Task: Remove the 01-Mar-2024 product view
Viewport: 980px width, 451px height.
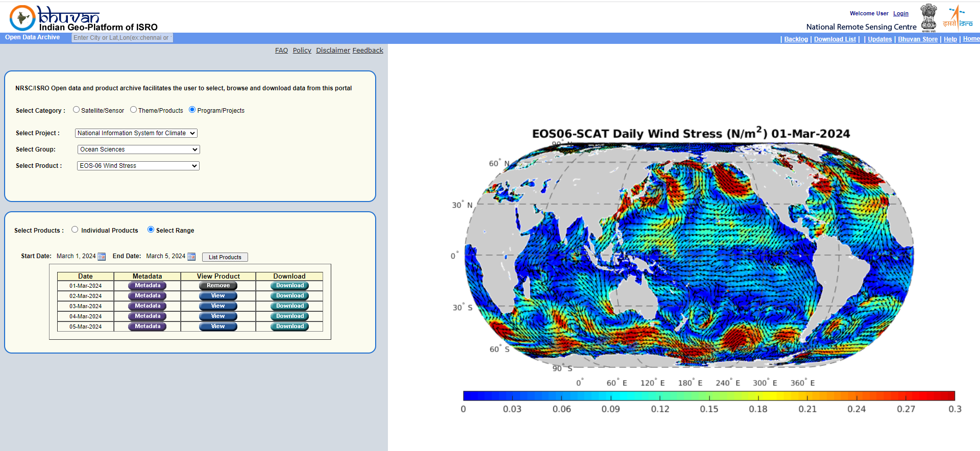Action: click(218, 286)
